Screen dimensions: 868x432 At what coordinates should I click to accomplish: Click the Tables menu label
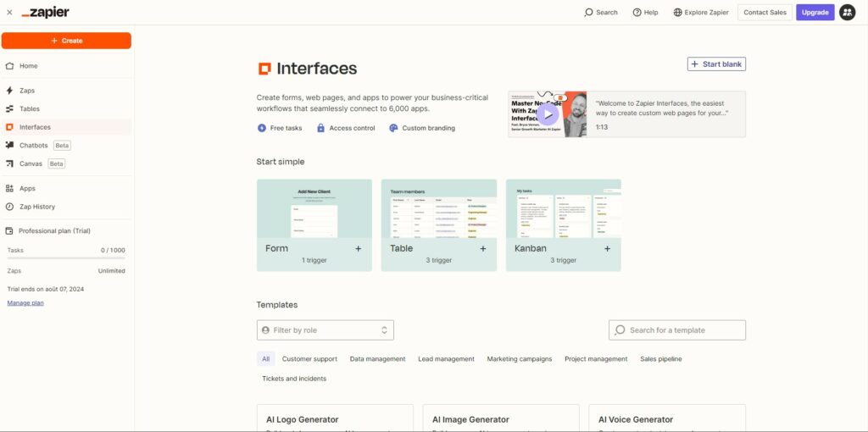(30, 109)
